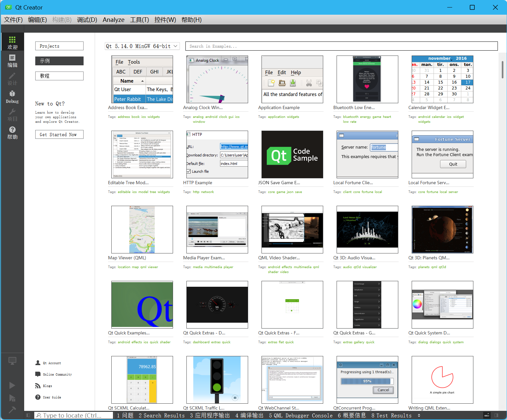Open the 帮助(H) menu
Screen dimensions: 507x420
pyautogui.click(x=192, y=20)
